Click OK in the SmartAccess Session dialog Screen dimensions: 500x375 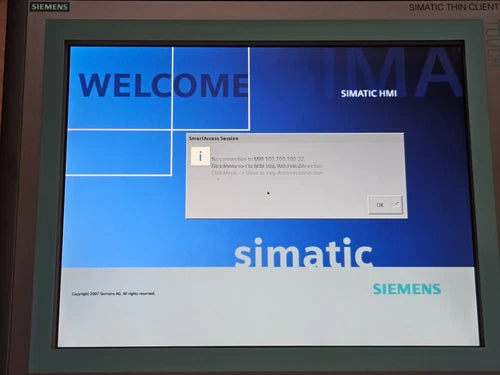tap(385, 205)
